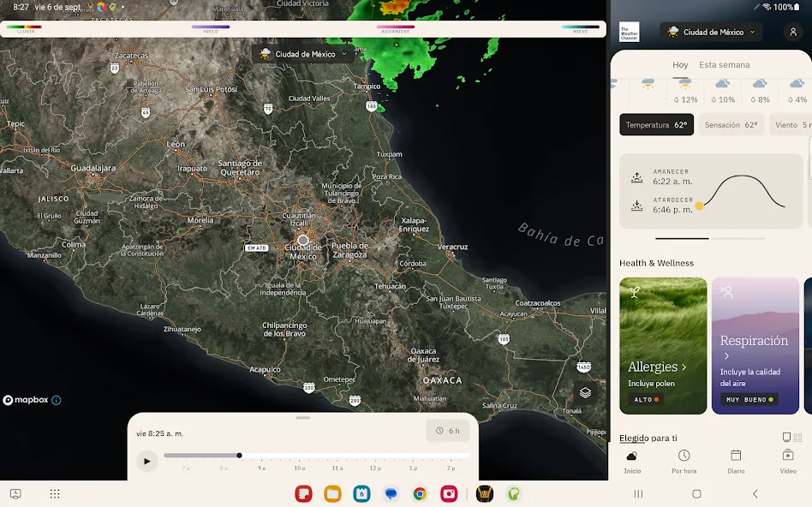Open the green recent app in taskbar

514,493
